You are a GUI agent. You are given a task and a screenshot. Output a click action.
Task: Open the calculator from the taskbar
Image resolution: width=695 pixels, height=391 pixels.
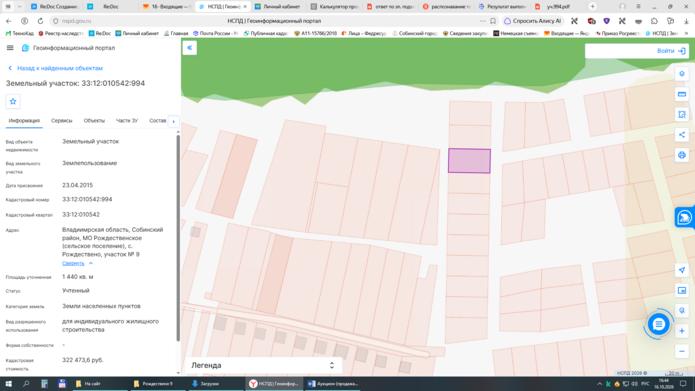pyautogui.click(x=44, y=384)
